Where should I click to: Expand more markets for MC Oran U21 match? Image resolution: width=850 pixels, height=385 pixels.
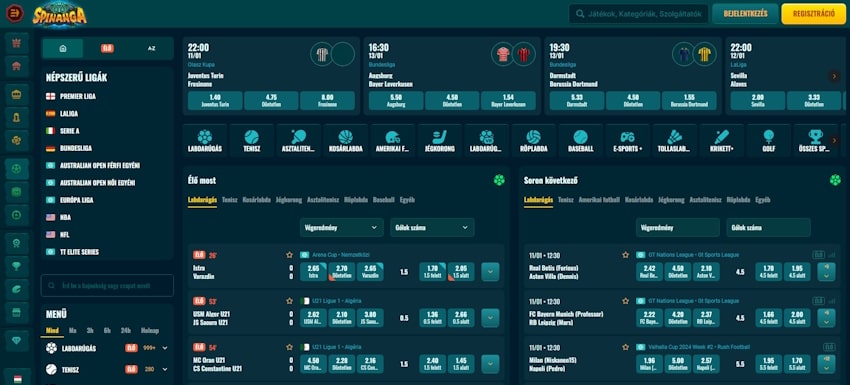click(490, 364)
